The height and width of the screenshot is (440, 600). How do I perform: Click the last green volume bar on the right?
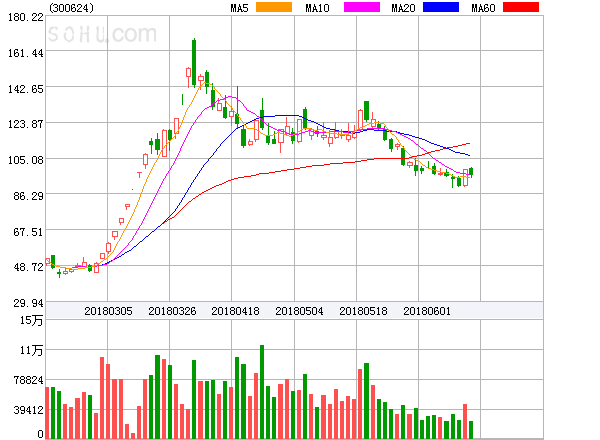[471, 430]
